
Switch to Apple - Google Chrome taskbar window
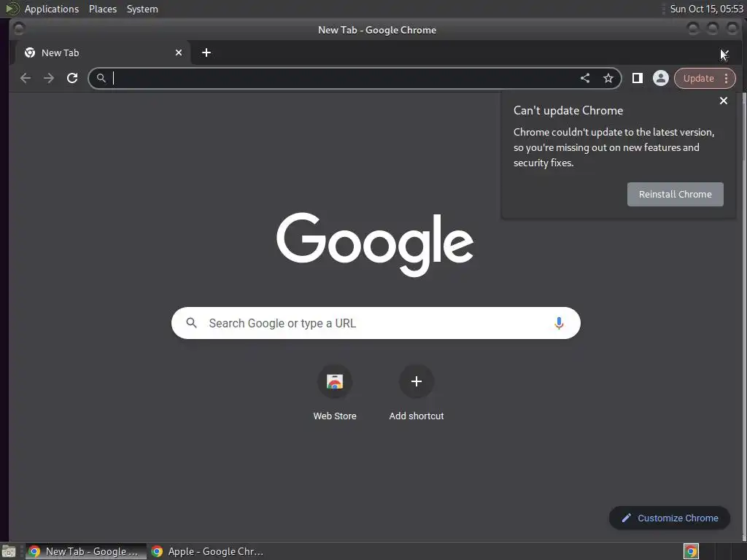[207, 551]
